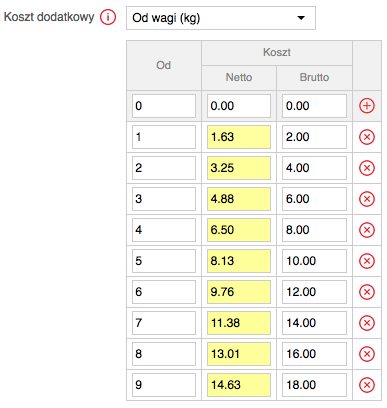Open the Od wagi (kg) dropdown
Screen dimensions: 387x408
pyautogui.click(x=221, y=18)
